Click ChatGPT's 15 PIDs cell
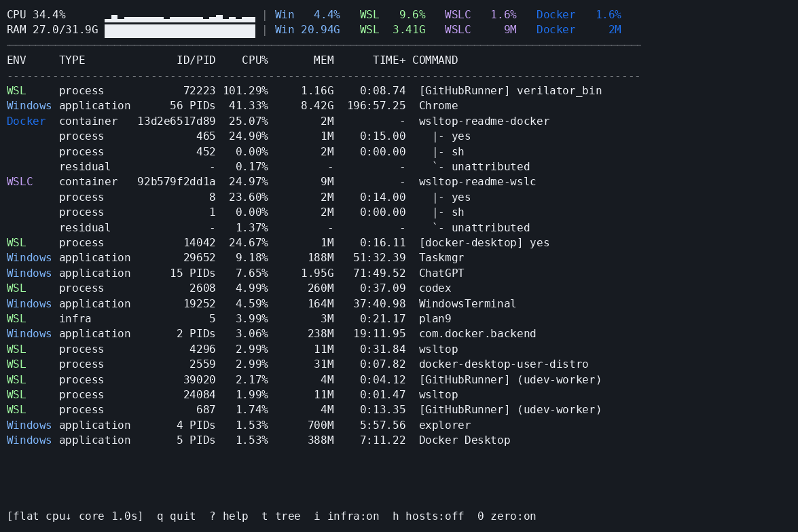Screen dimensions: 798x532 click(192, 273)
